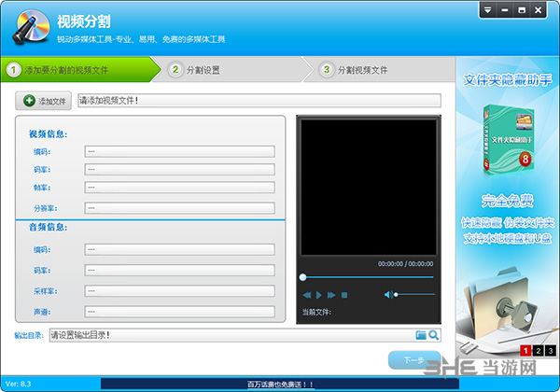Select ad banner page 3

(x=551, y=351)
